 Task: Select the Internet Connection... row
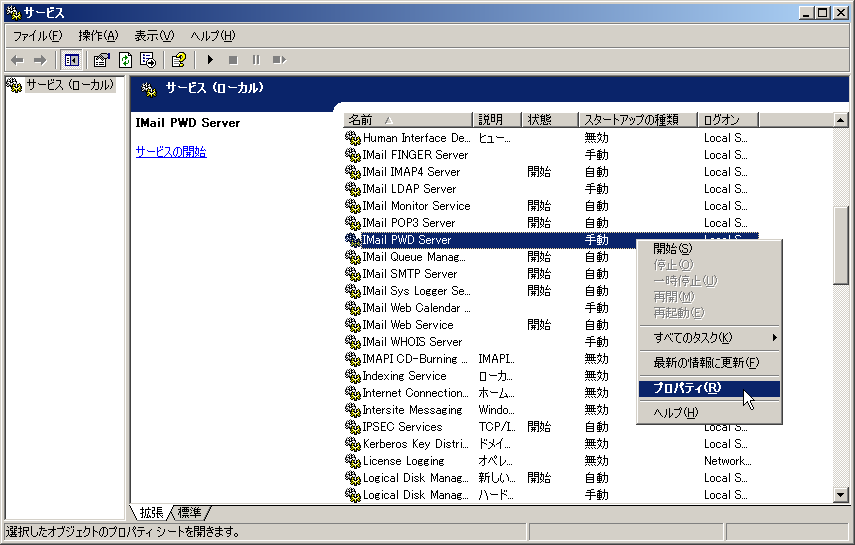(x=551, y=393)
